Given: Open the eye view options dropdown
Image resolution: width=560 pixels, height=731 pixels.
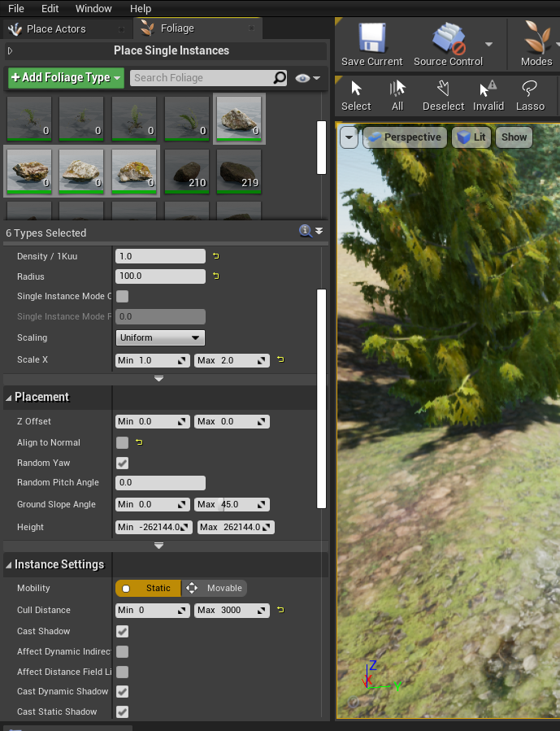Looking at the screenshot, I should click(308, 78).
